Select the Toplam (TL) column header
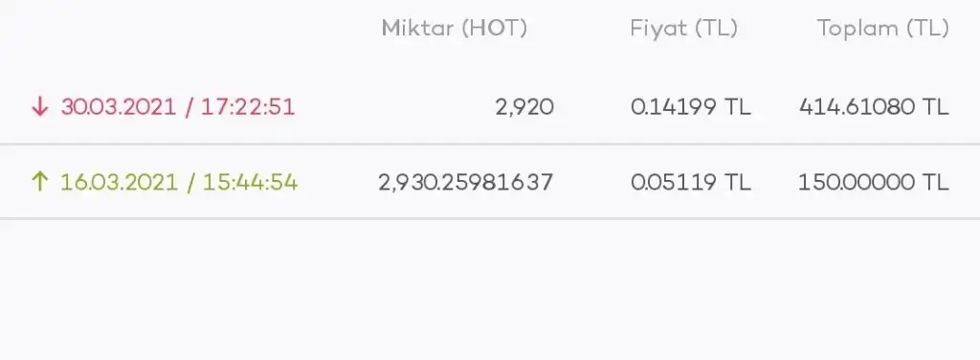This screenshot has height=360, width=980. pyautogui.click(x=883, y=28)
